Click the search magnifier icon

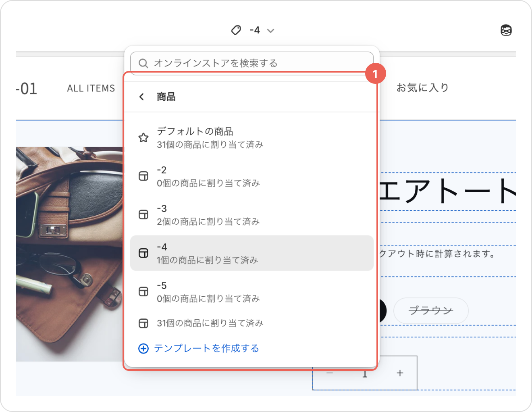pyautogui.click(x=143, y=63)
